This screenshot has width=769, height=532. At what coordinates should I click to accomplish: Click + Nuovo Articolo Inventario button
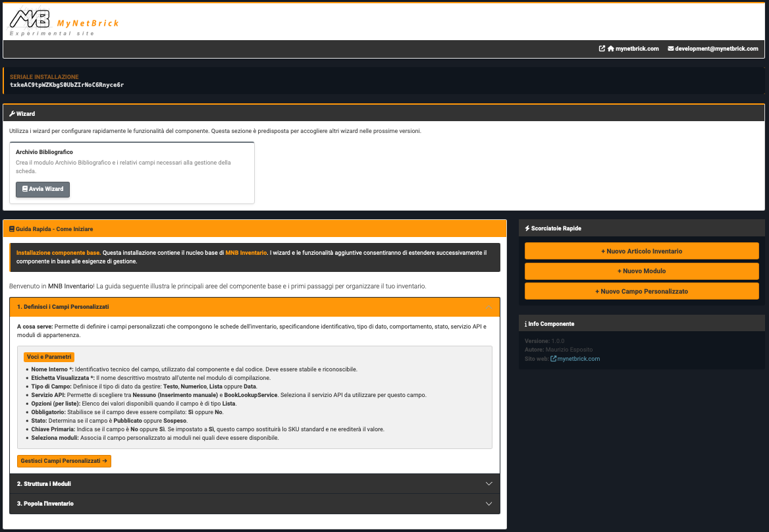tap(641, 251)
